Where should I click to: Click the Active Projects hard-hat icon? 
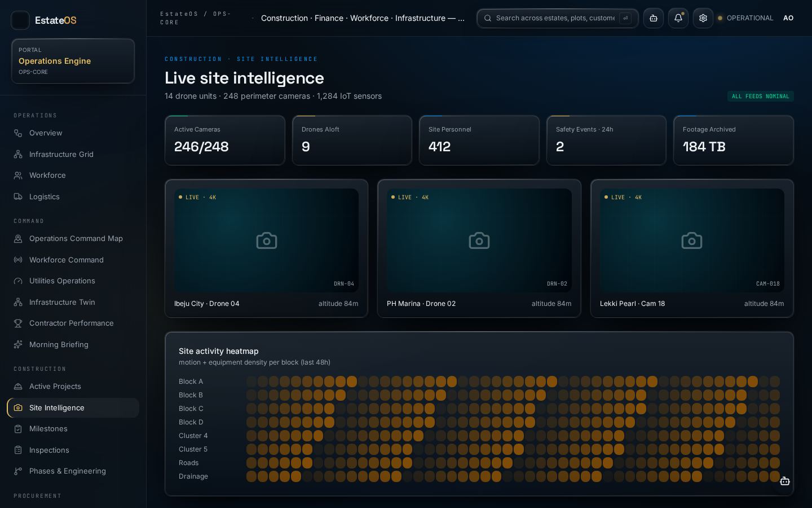point(18,387)
